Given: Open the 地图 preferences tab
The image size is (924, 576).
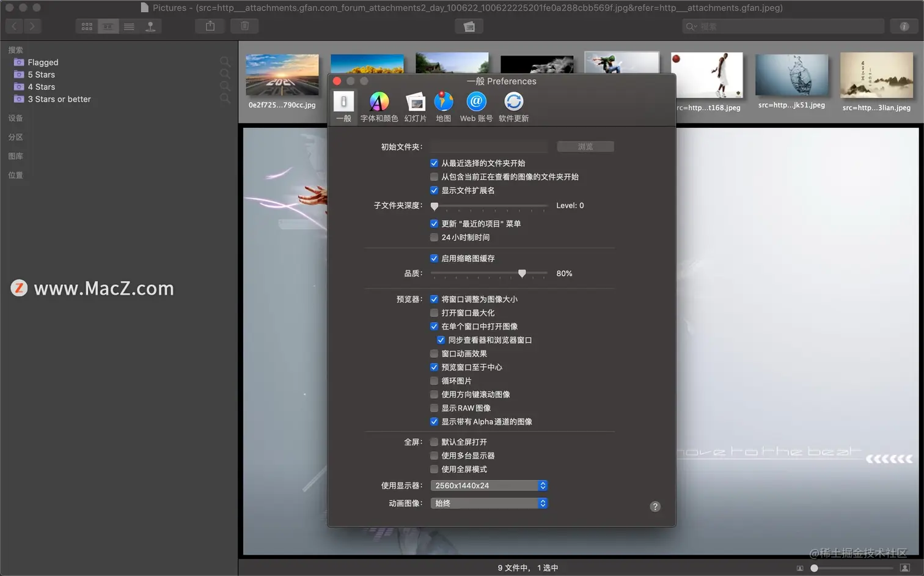Looking at the screenshot, I should (x=444, y=107).
